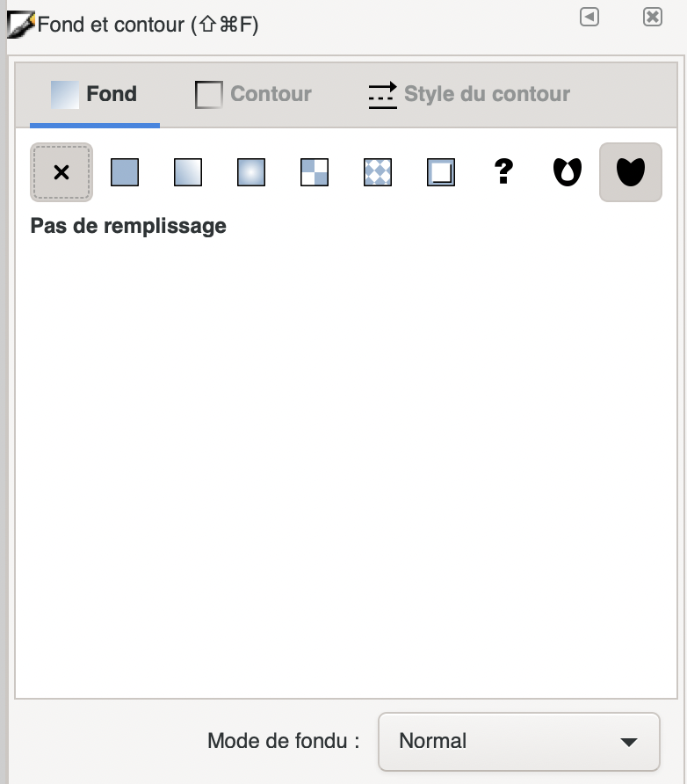Image resolution: width=687 pixels, height=784 pixels.
Task: Click the unset paint question mark icon
Action: pyautogui.click(x=503, y=172)
